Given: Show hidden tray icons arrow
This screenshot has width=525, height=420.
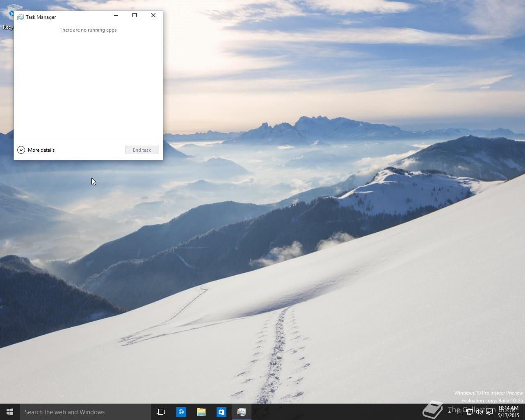Looking at the screenshot, I should (450, 412).
